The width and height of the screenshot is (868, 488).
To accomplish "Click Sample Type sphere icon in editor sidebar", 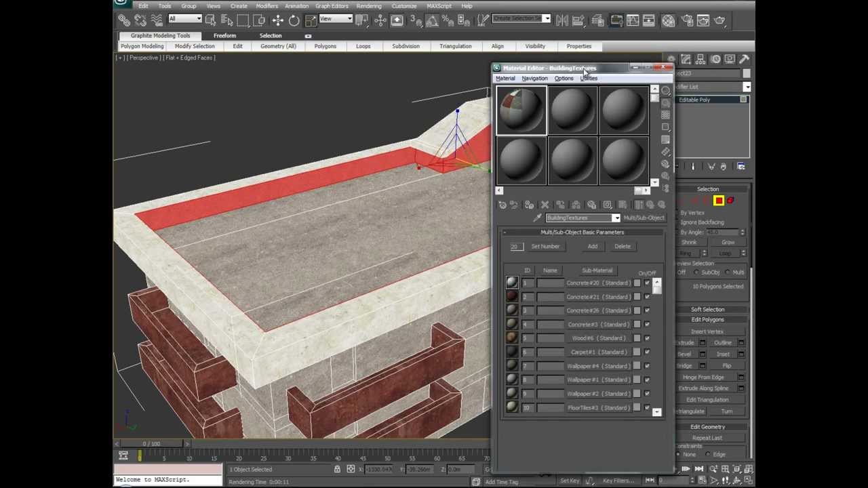I will pos(666,90).
